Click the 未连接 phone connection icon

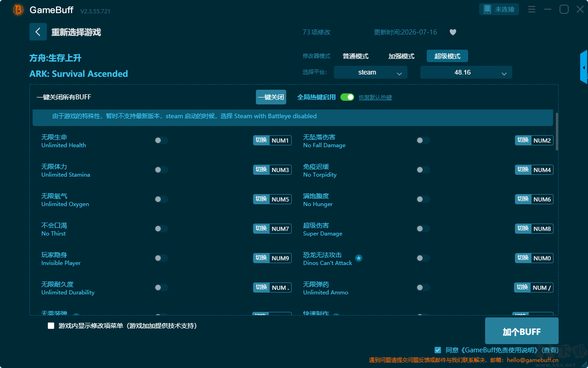(x=487, y=9)
